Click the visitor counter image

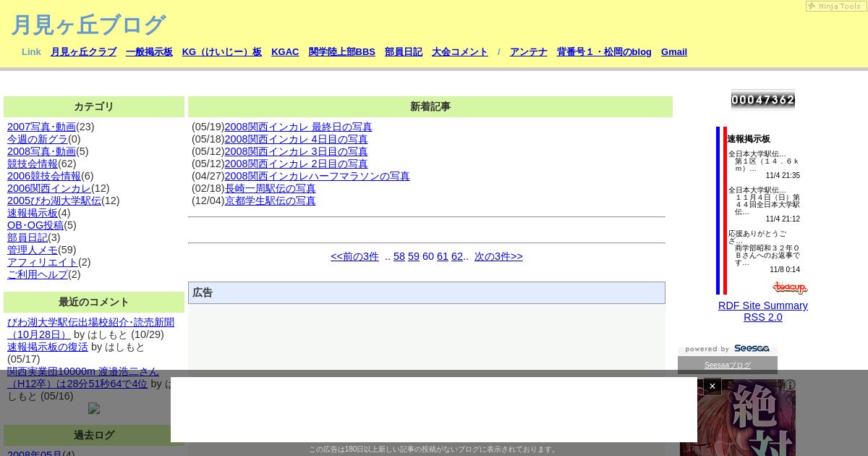click(x=763, y=100)
